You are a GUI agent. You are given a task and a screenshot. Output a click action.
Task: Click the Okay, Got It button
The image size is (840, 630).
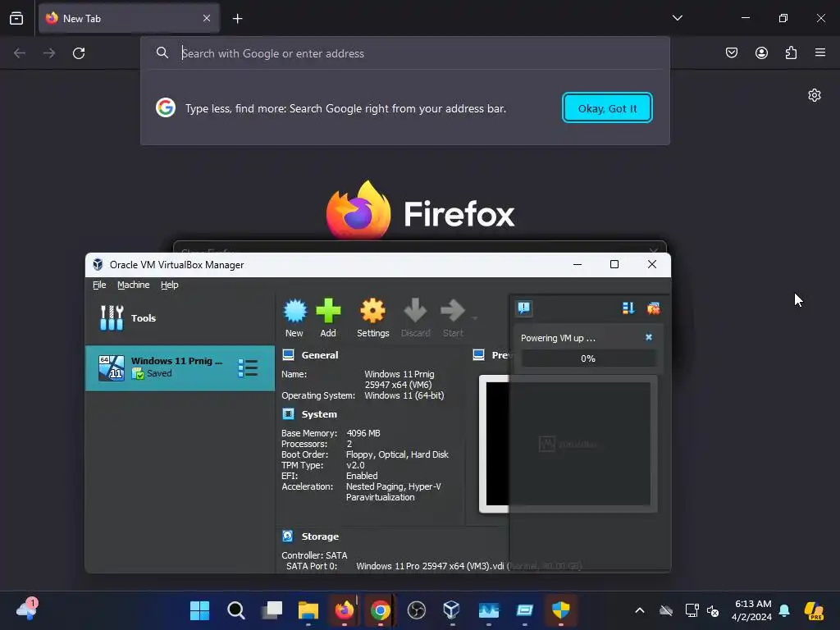[607, 107]
